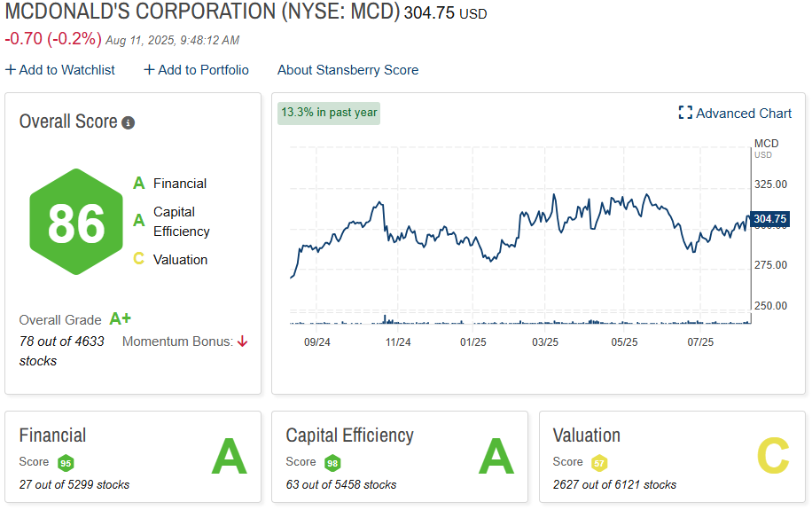Click the Financial score 95 hexagon badge
Image resolution: width=812 pixels, height=510 pixels.
tap(66, 463)
